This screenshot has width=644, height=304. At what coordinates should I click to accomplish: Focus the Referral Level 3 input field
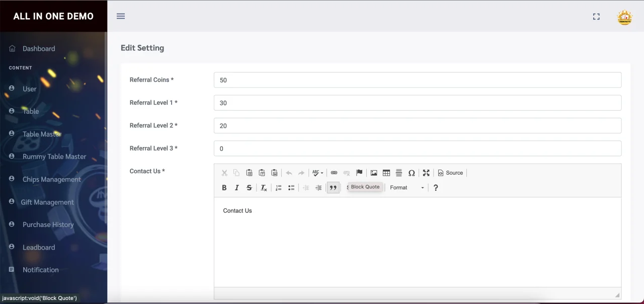pos(418,148)
